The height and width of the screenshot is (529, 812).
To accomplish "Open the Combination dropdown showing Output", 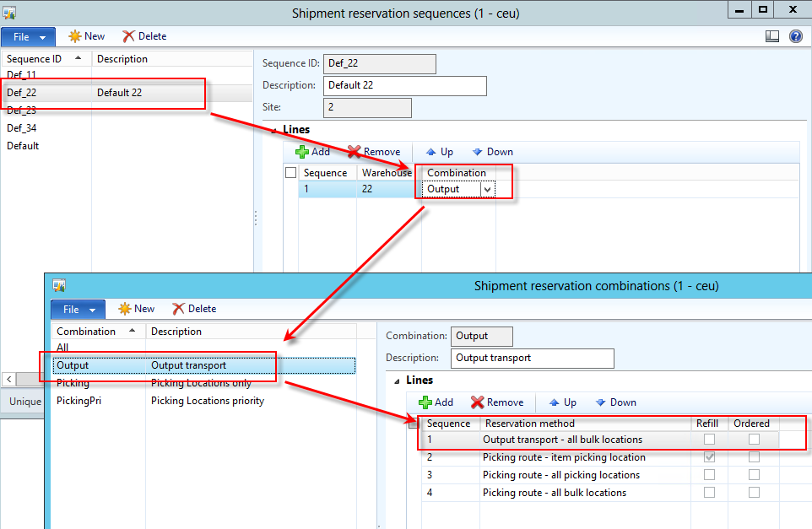I will click(x=487, y=190).
